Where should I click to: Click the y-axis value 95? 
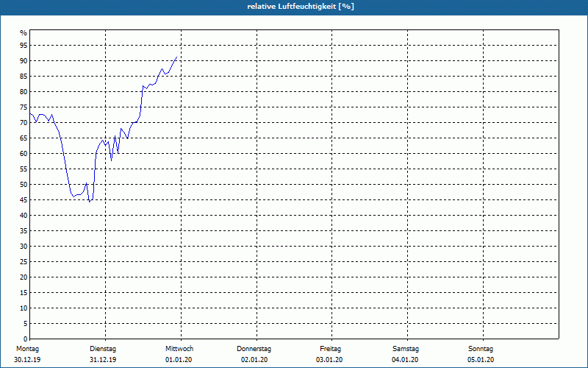(24, 46)
